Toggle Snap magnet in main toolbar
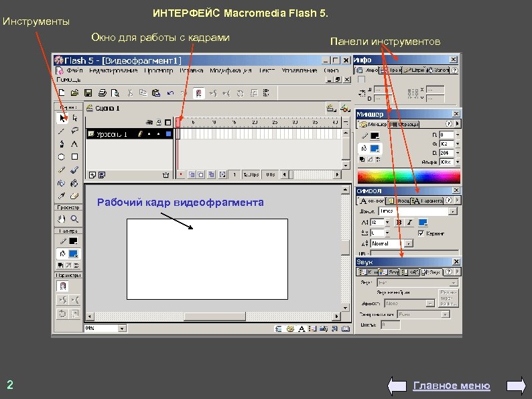This screenshot has width=532, height=399. pyautogui.click(x=199, y=93)
